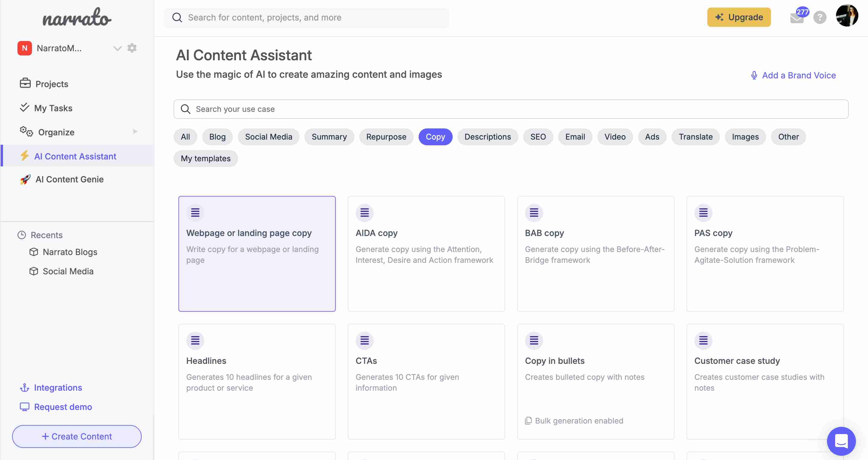Select the SEO filter tab
Screen dimensions: 868x460
pos(538,137)
